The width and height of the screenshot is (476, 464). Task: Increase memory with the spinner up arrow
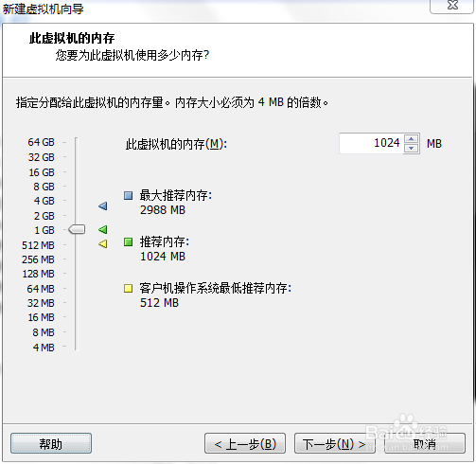coord(411,139)
